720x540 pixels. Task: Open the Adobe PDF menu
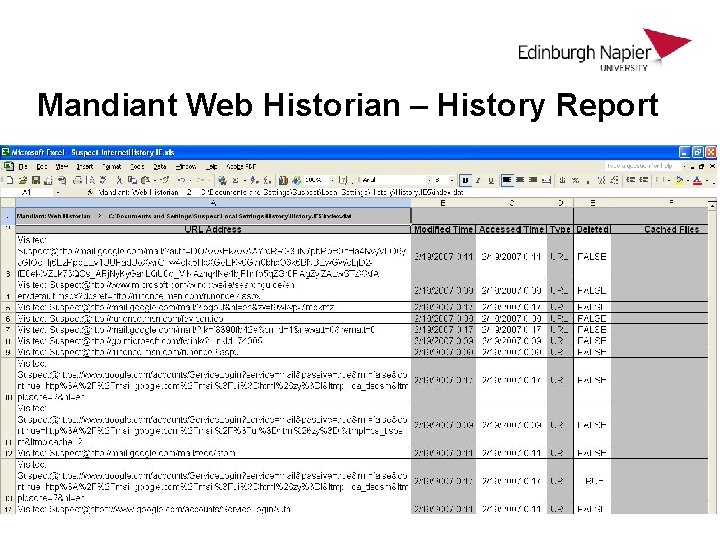click(241, 167)
